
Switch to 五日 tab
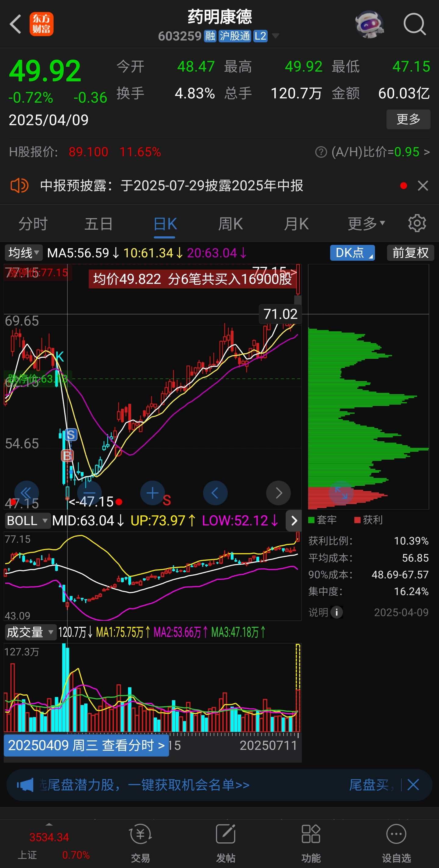[98, 224]
